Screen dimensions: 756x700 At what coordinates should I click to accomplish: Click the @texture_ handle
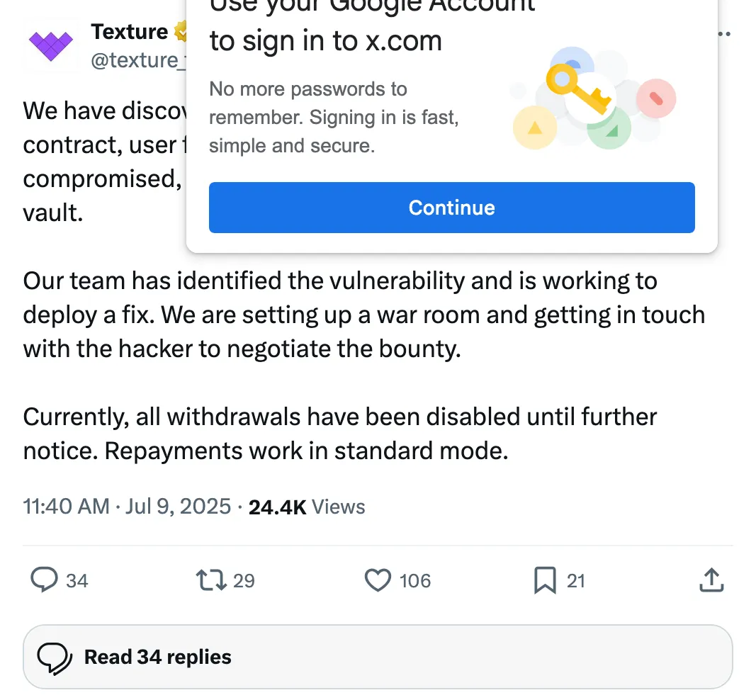click(x=138, y=60)
